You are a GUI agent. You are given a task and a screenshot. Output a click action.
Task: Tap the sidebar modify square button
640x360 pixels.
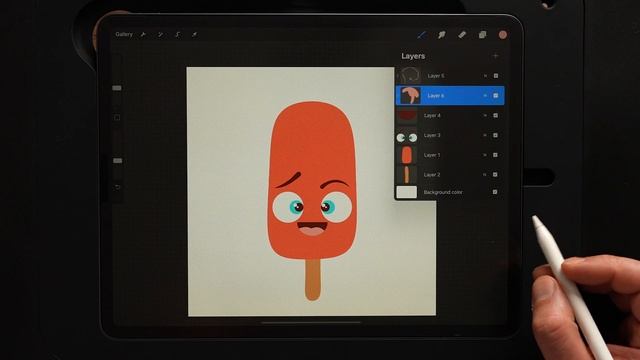tap(117, 118)
